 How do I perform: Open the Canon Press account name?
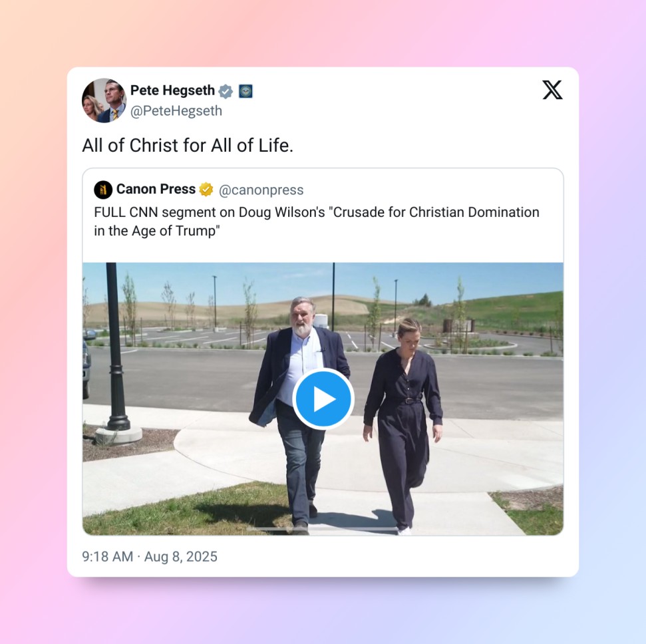[x=156, y=189]
